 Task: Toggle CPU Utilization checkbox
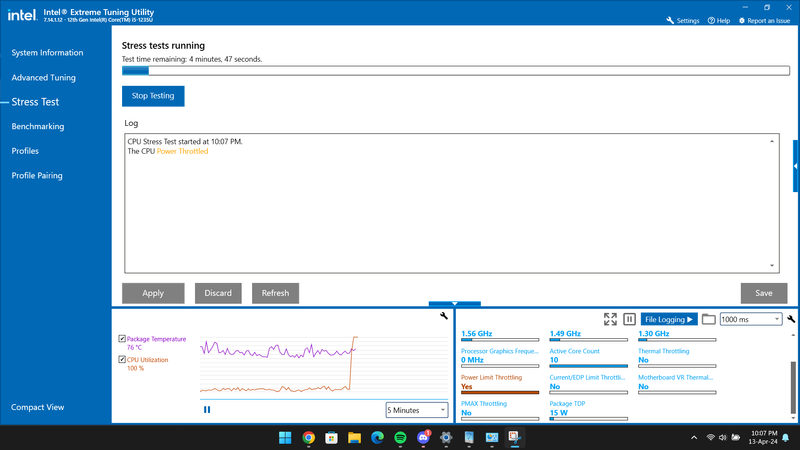tap(122, 360)
